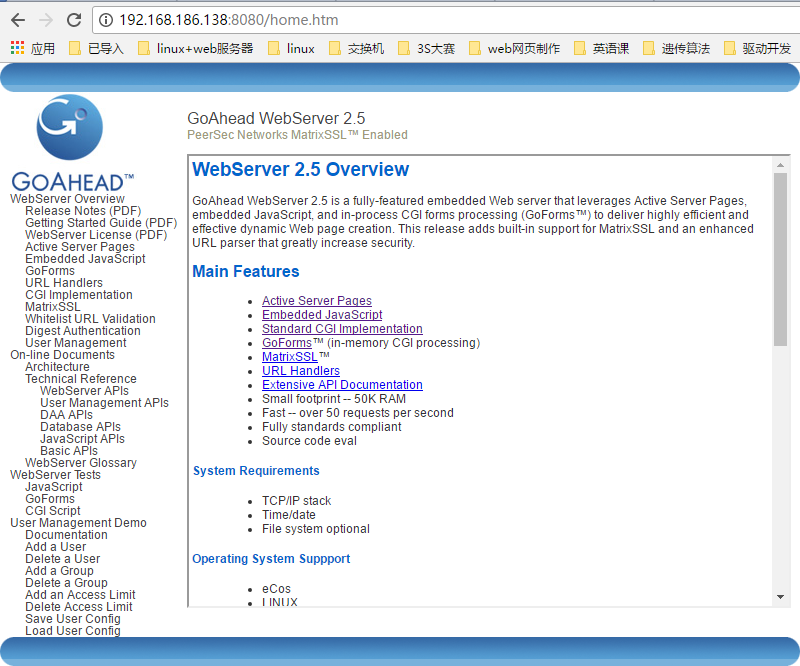Select Digest Authentication in sidebar menu
Viewport: 800px width, 666px height.
[x=82, y=331]
